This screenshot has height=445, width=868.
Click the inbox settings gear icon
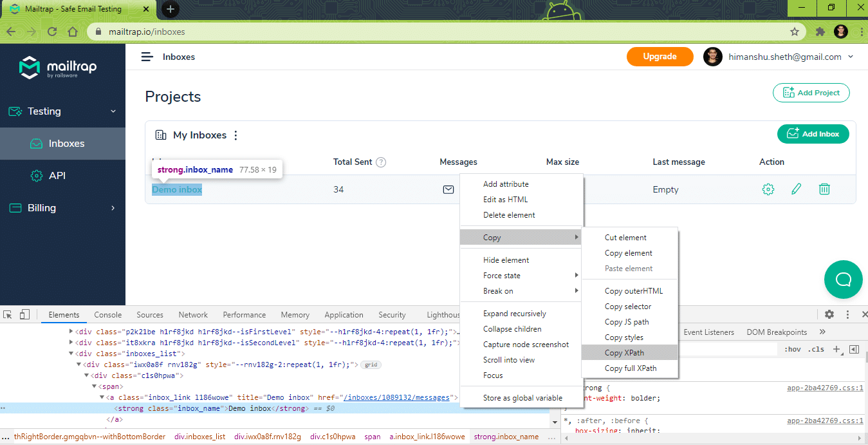point(768,189)
